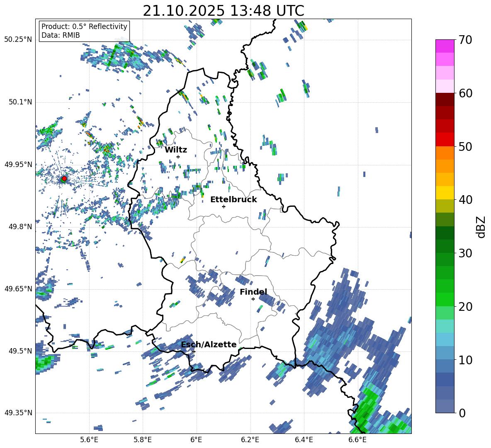The width and height of the screenshot is (491, 448).
Task: Click the 6.2°E longitude label
Action: tap(250, 440)
